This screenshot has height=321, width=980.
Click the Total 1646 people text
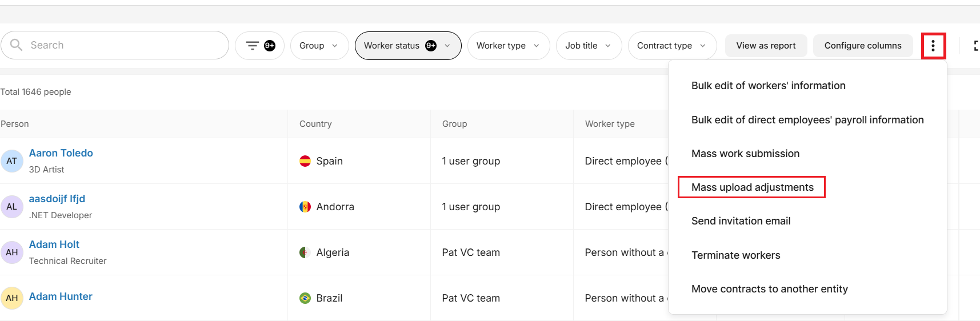tap(35, 92)
